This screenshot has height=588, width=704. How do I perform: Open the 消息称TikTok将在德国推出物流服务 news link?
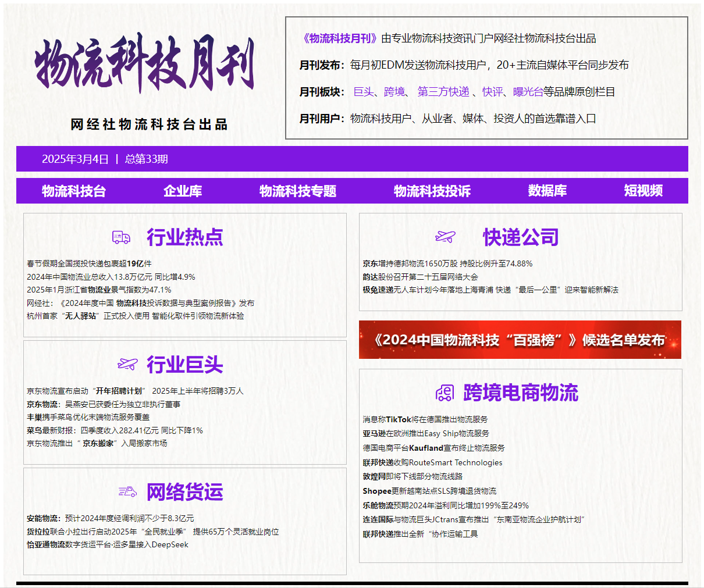pyautogui.click(x=425, y=419)
